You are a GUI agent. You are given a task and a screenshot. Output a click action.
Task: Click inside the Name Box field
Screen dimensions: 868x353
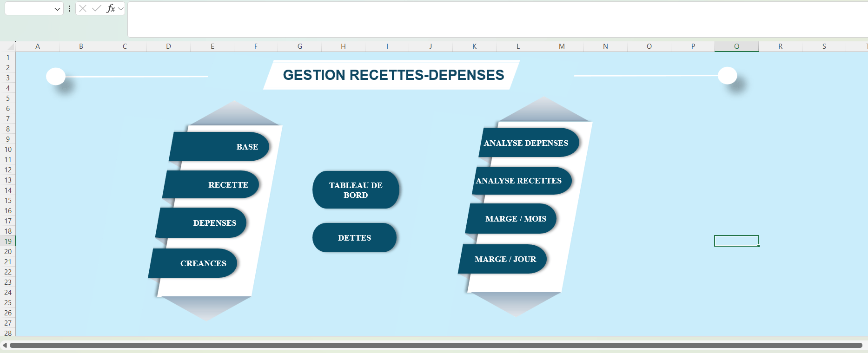[29, 9]
